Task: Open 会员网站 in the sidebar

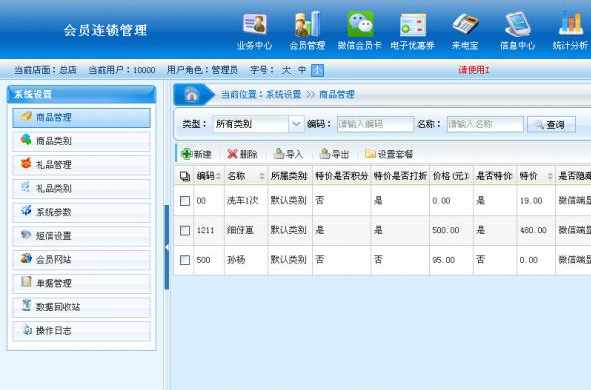Action: [x=81, y=260]
